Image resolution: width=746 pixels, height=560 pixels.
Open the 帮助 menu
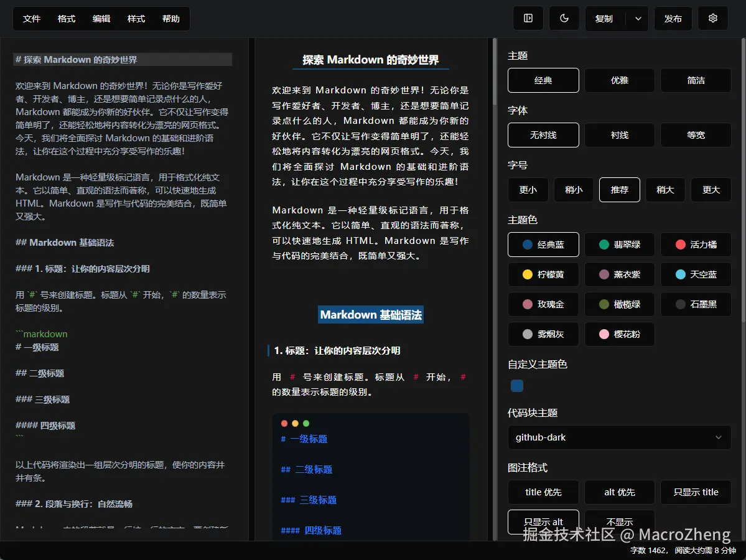pyautogui.click(x=171, y=19)
